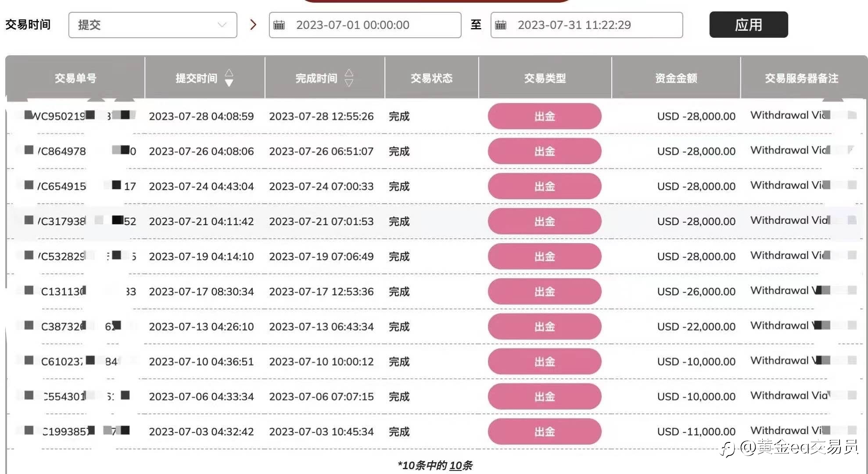
Task: Click the start date calendar icon
Action: pos(279,25)
